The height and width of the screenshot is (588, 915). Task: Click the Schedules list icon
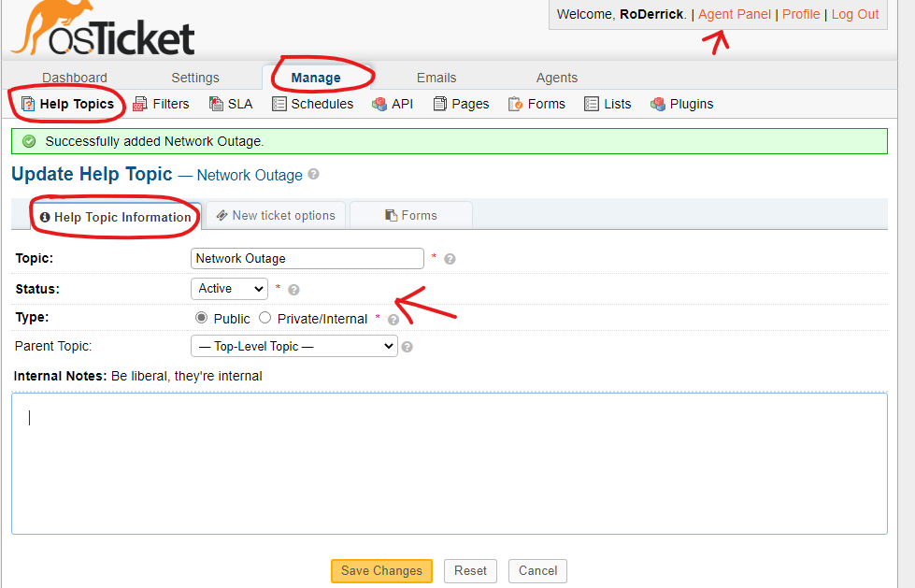pos(279,104)
